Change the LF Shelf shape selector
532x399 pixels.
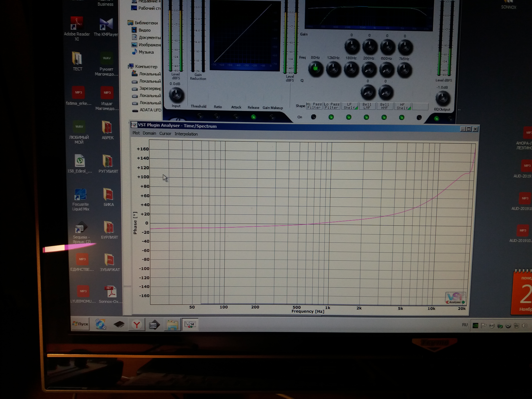tap(350, 106)
